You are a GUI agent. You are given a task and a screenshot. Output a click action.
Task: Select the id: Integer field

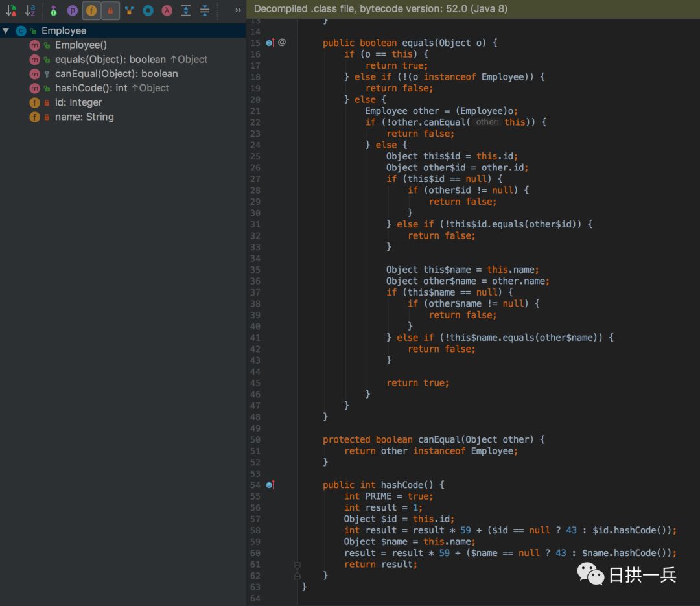78,102
